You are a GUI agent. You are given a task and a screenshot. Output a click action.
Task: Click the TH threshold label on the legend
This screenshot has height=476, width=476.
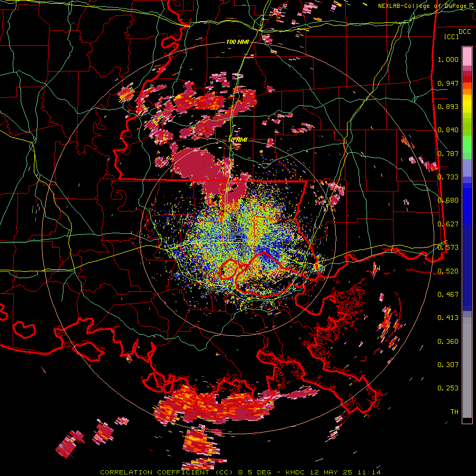[454, 412]
